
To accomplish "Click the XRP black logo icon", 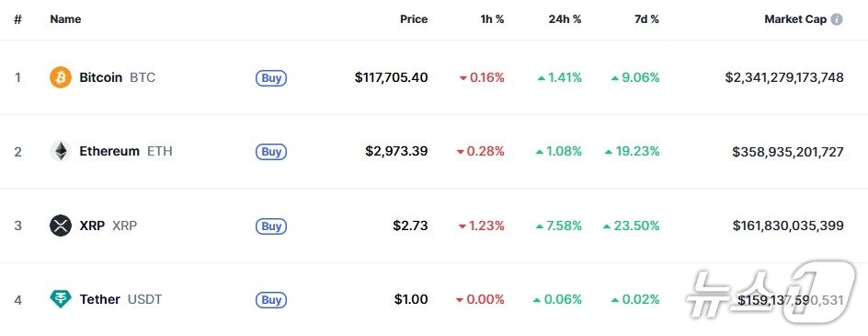I will tap(61, 226).
